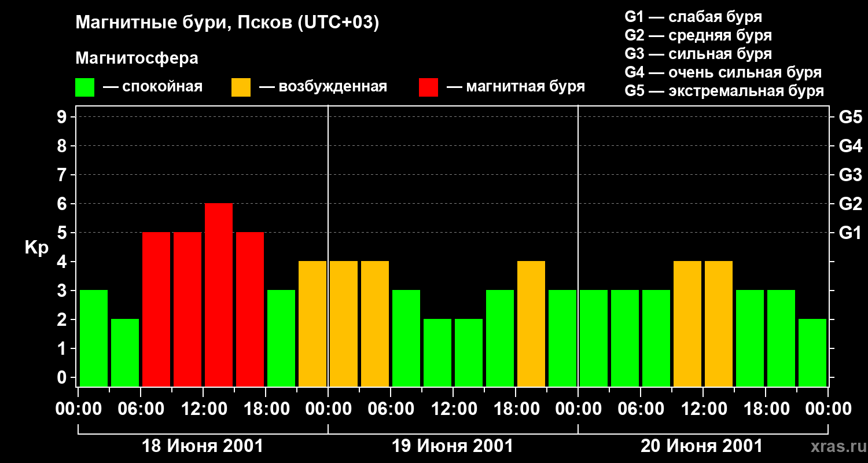The height and width of the screenshot is (463, 868).
Task: Click the red bar starting 06:00 on 18 Июня
Action: (156, 309)
